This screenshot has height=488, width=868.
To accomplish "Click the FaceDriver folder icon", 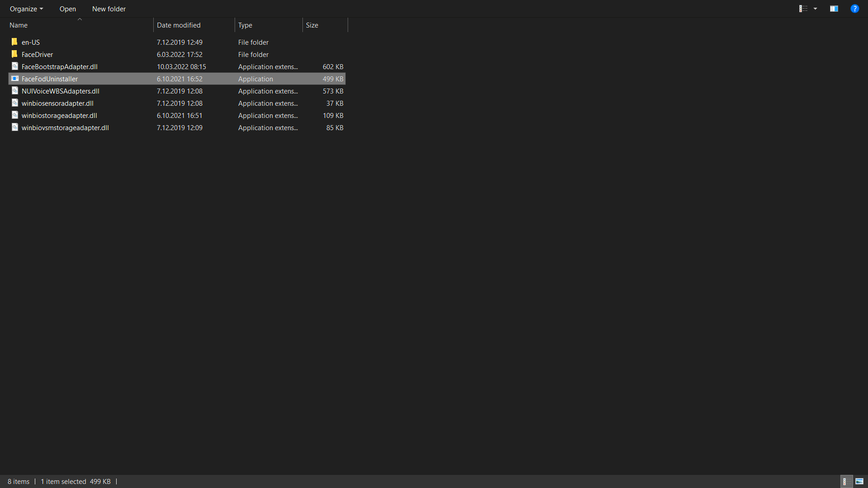I will click(x=14, y=54).
